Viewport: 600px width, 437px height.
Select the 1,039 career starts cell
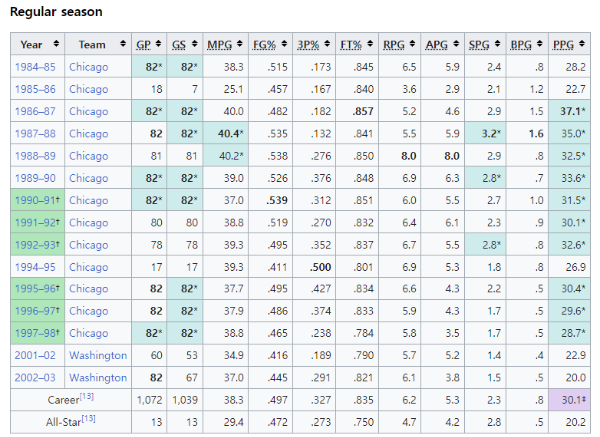[x=185, y=400]
